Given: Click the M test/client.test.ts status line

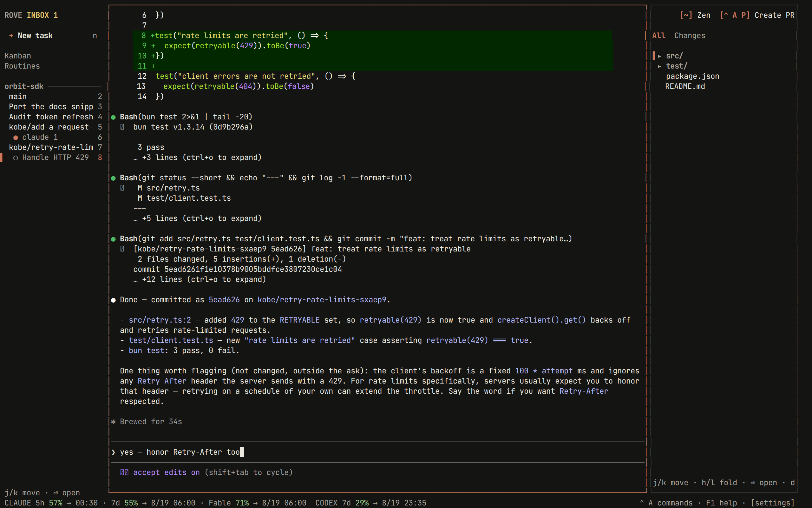Looking at the screenshot, I should coord(184,198).
